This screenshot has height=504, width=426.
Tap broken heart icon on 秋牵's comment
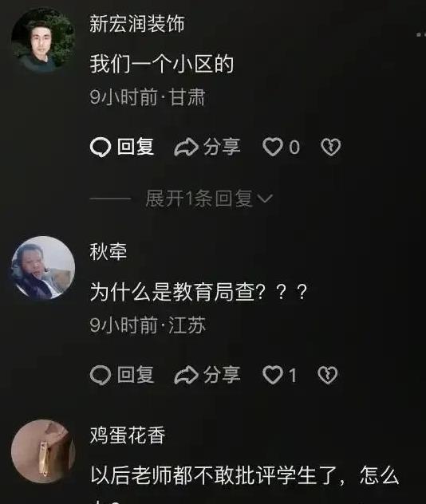point(328,375)
